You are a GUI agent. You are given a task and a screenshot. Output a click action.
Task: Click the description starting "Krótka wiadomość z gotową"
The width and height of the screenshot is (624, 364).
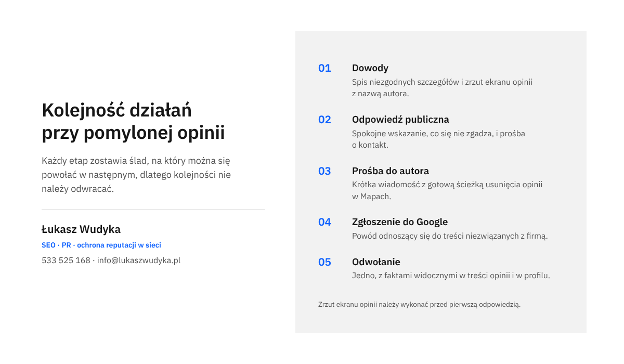(x=447, y=190)
